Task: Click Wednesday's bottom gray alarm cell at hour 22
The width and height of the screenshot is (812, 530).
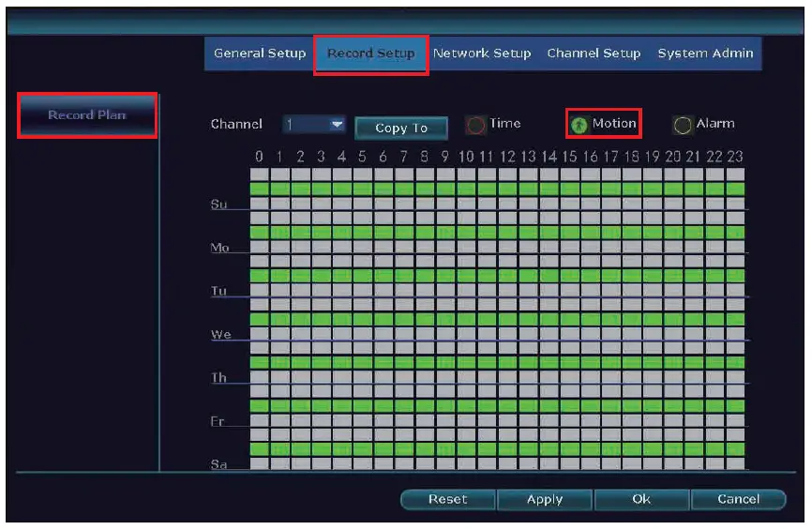Action: pyautogui.click(x=715, y=334)
